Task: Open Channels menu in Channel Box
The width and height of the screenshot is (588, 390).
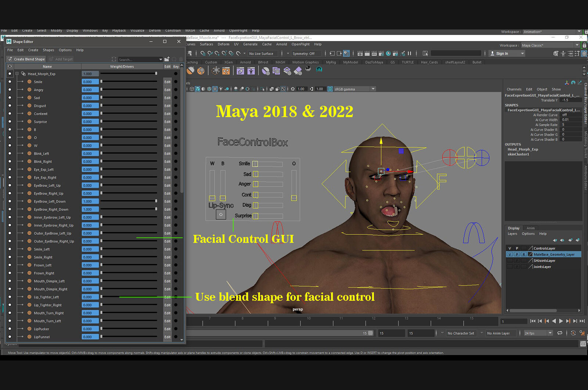Action: (x=514, y=89)
